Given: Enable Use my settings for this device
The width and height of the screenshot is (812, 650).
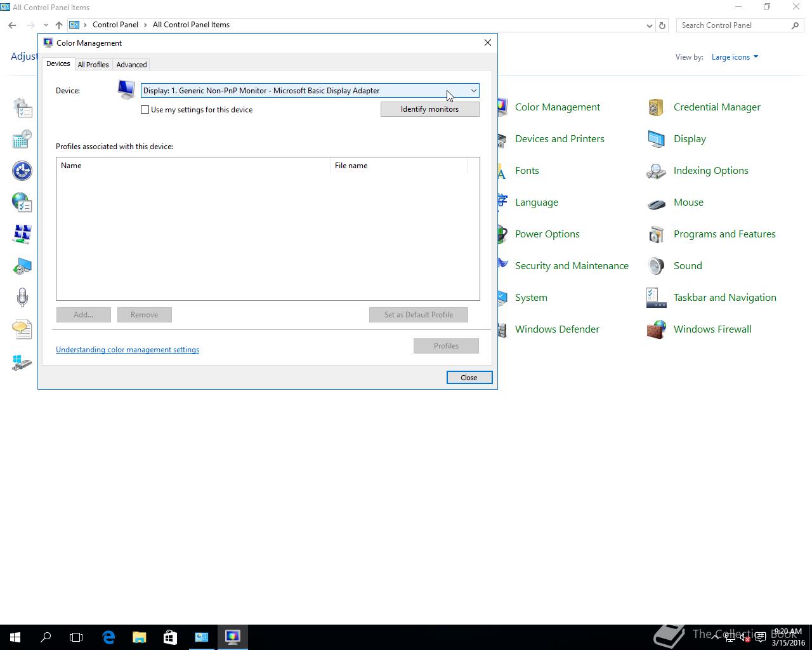Looking at the screenshot, I should [x=145, y=109].
